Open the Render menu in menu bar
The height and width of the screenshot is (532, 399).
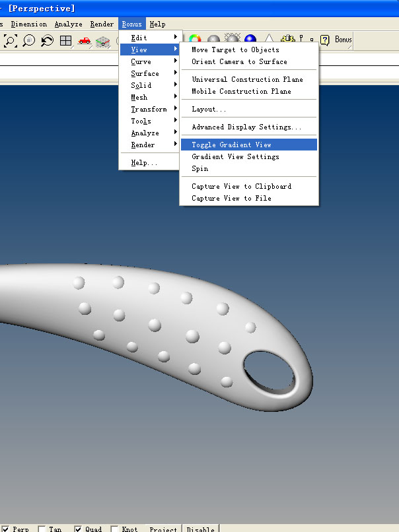pos(102,24)
